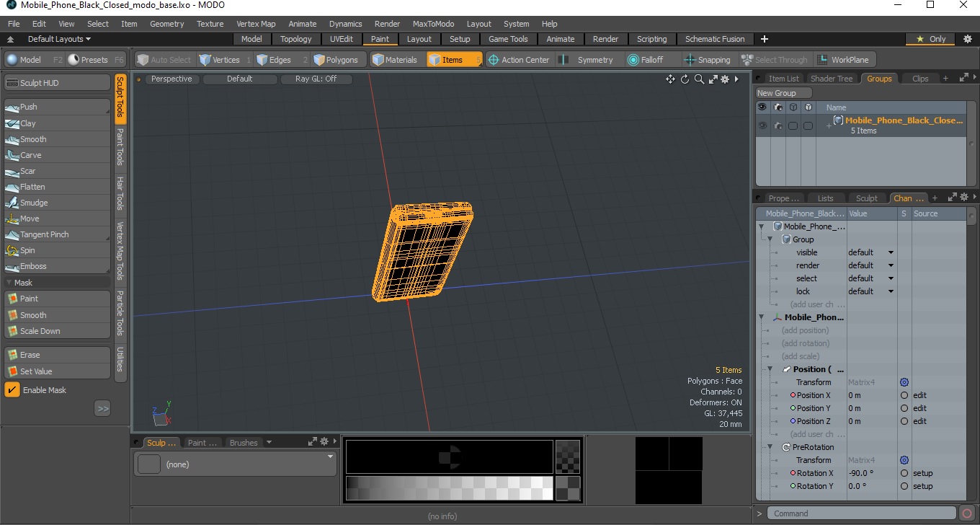
Task: Activate Items selection mode
Action: [454, 60]
